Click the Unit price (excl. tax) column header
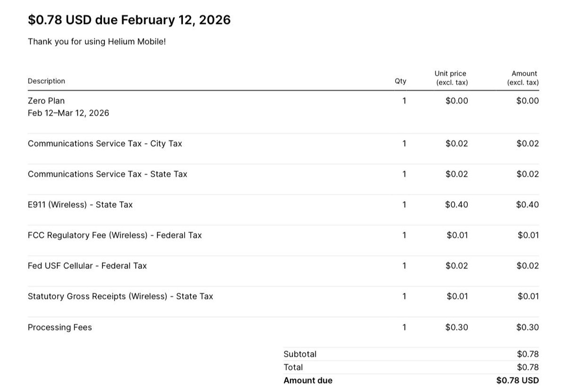 click(451, 78)
